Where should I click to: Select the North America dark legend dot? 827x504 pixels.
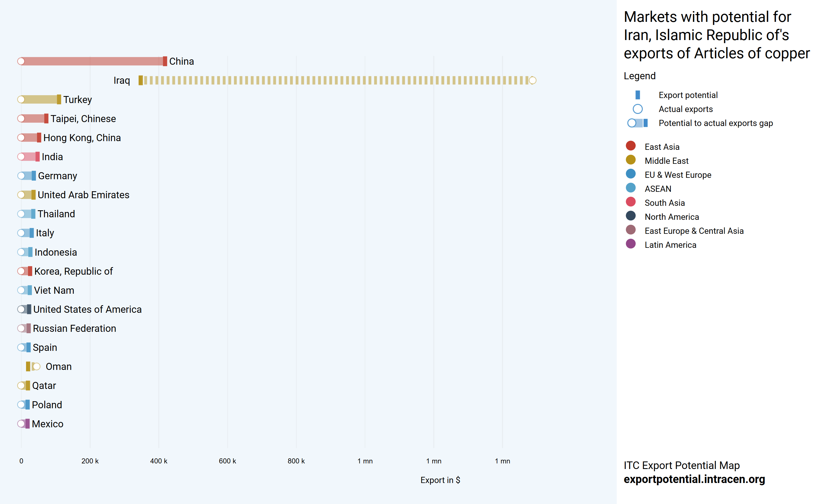click(x=631, y=216)
